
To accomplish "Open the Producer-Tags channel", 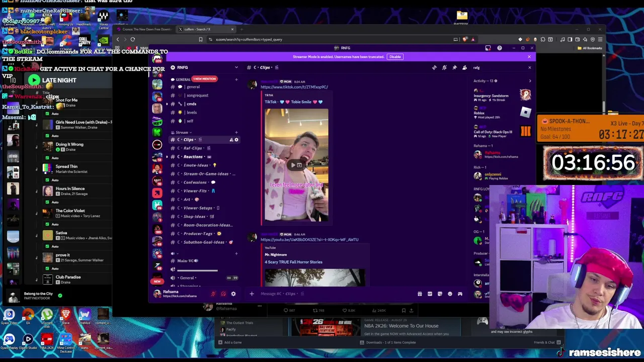I will coord(204,234).
